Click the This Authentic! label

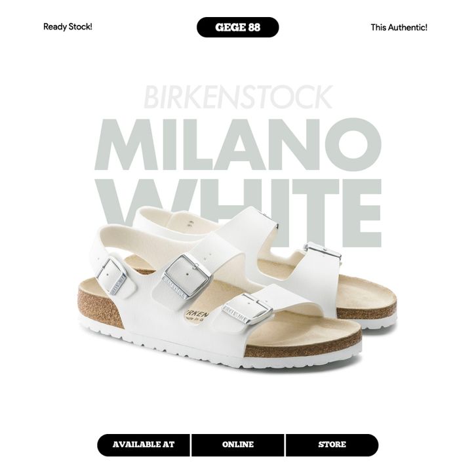tap(399, 28)
